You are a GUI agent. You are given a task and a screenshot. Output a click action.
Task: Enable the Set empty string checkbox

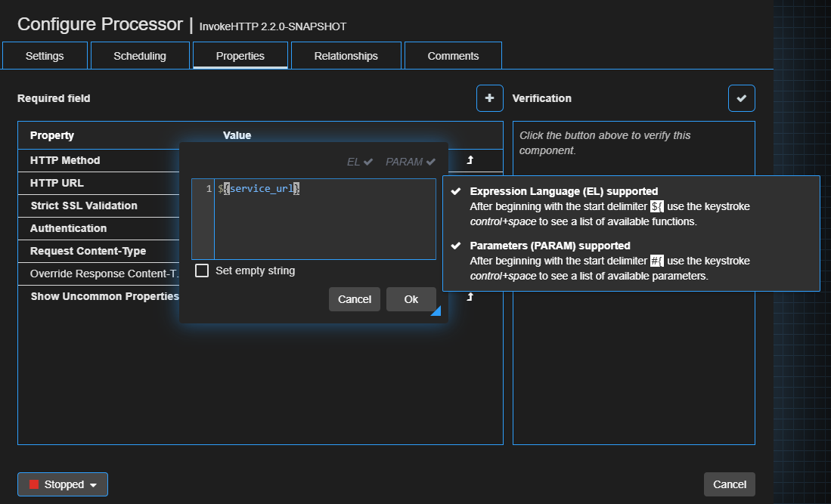[x=202, y=270]
